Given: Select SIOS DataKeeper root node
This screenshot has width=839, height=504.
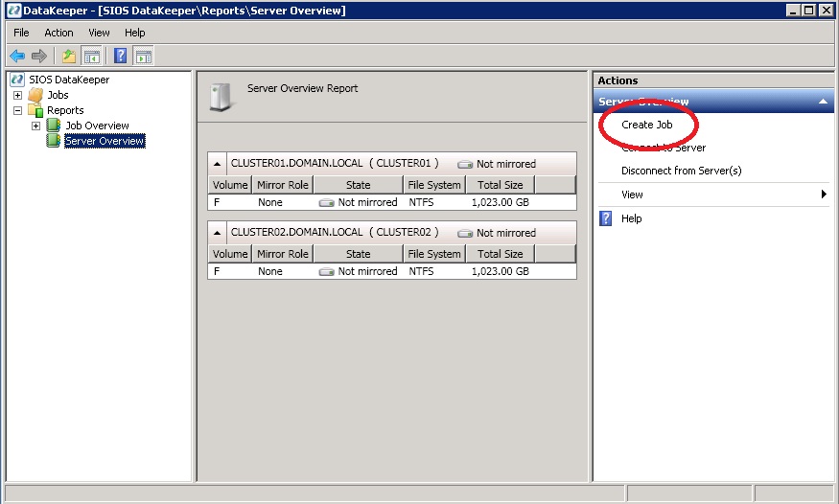Looking at the screenshot, I should pos(69,80).
